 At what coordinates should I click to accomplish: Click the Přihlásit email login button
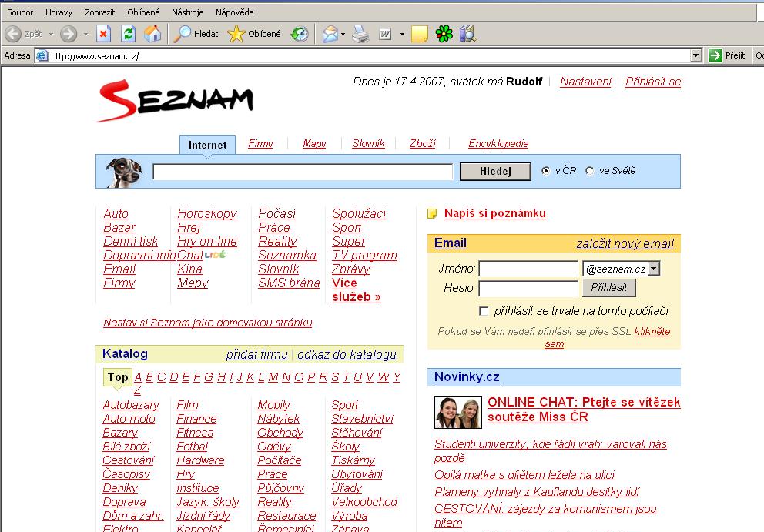(609, 287)
